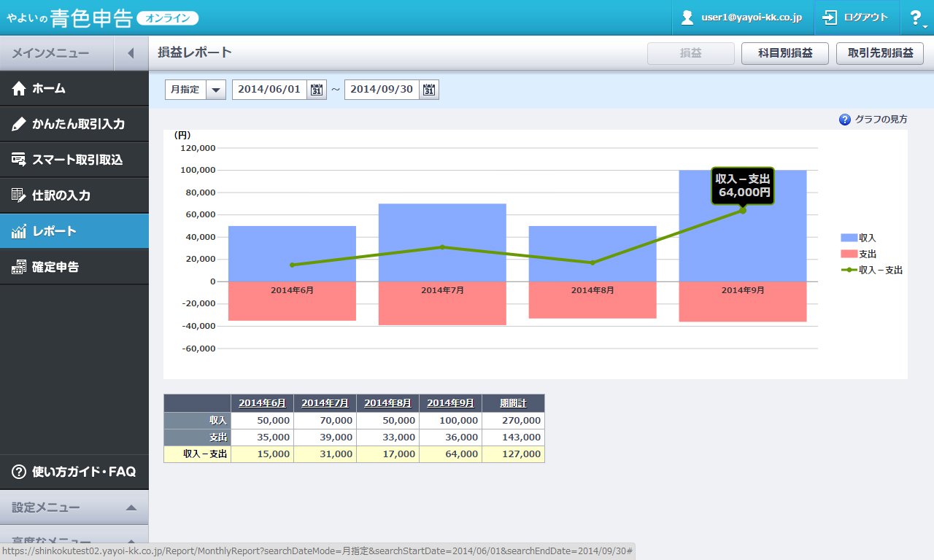Click the 収入 blue legend swatch

coord(849,238)
